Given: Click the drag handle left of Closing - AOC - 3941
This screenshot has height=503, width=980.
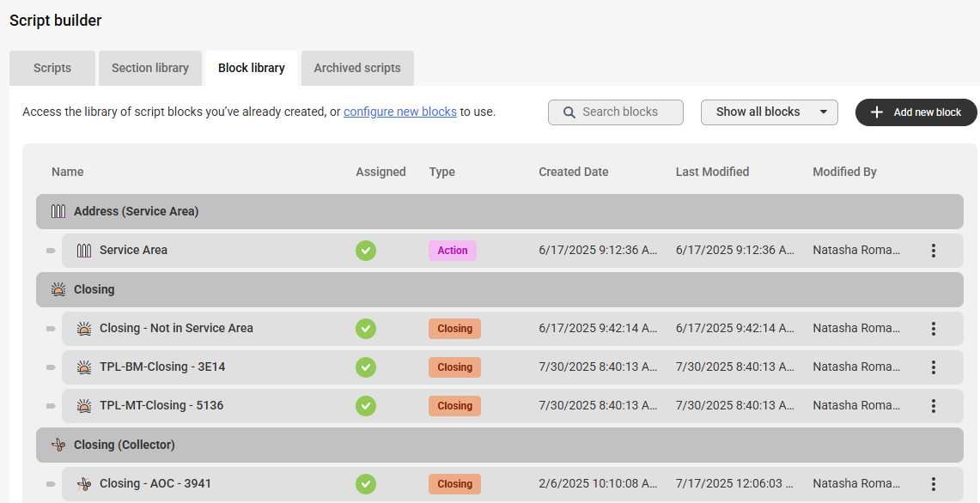Looking at the screenshot, I should pyautogui.click(x=51, y=483).
